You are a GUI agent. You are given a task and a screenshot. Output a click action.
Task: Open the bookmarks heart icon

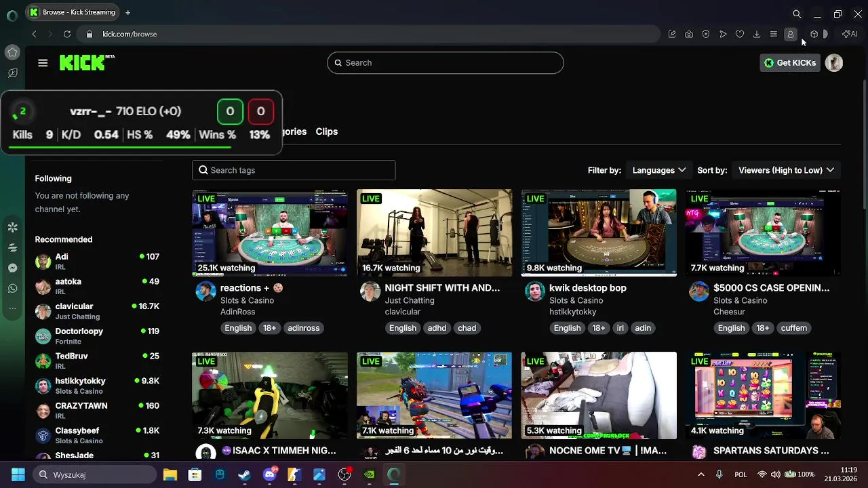[x=740, y=34]
